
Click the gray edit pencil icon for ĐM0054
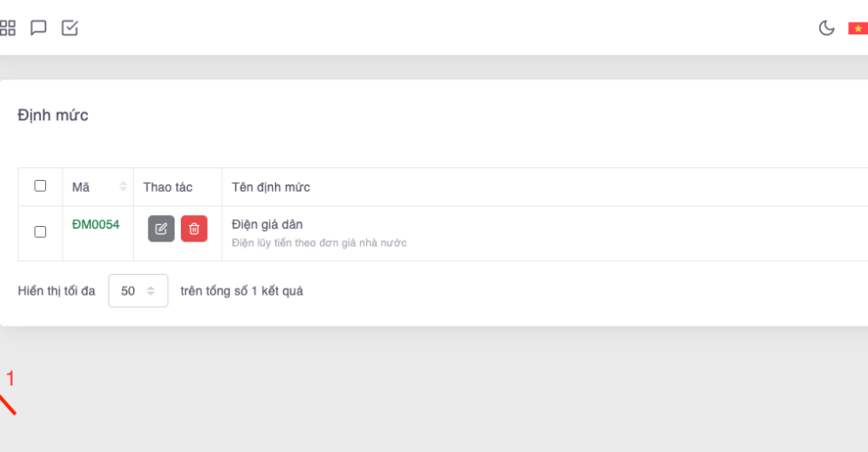(x=161, y=229)
